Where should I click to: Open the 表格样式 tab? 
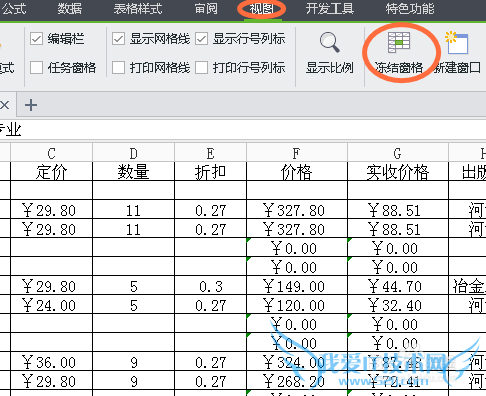[138, 9]
